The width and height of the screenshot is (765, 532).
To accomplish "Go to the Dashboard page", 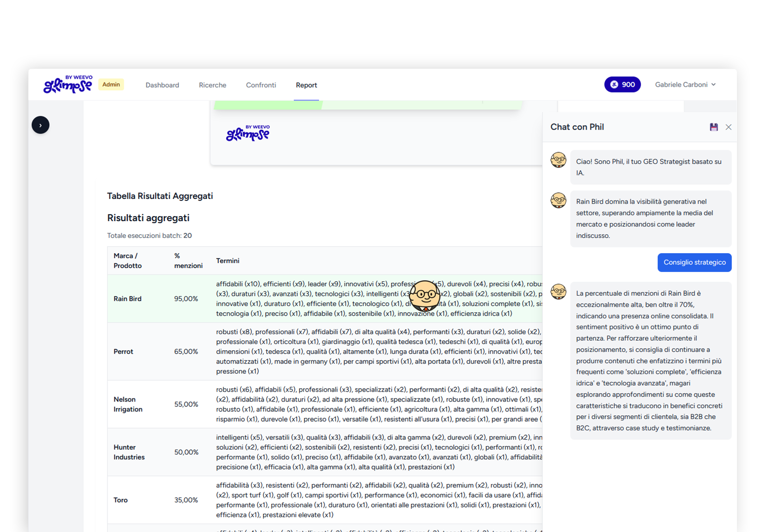I will (162, 85).
